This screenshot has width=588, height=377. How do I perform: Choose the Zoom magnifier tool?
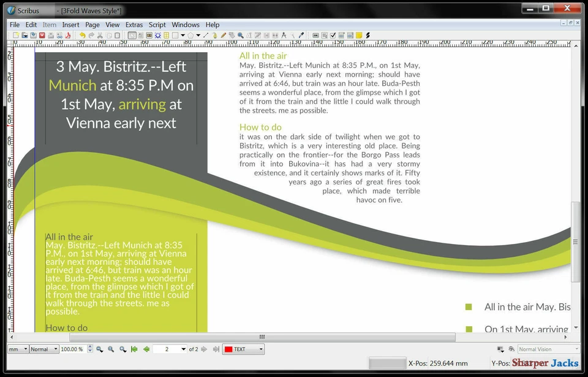point(241,35)
